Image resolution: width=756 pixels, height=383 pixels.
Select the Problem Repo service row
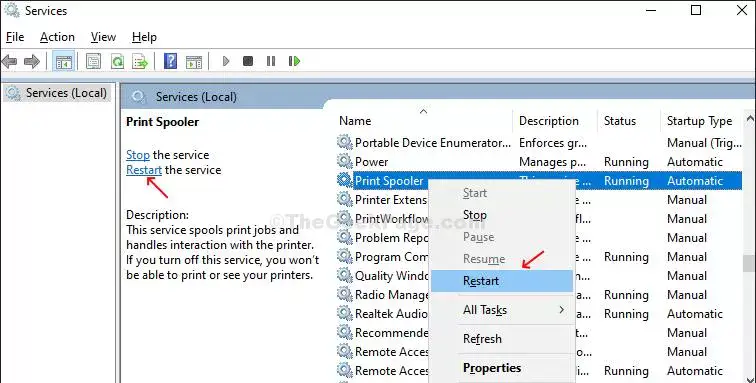point(539,238)
